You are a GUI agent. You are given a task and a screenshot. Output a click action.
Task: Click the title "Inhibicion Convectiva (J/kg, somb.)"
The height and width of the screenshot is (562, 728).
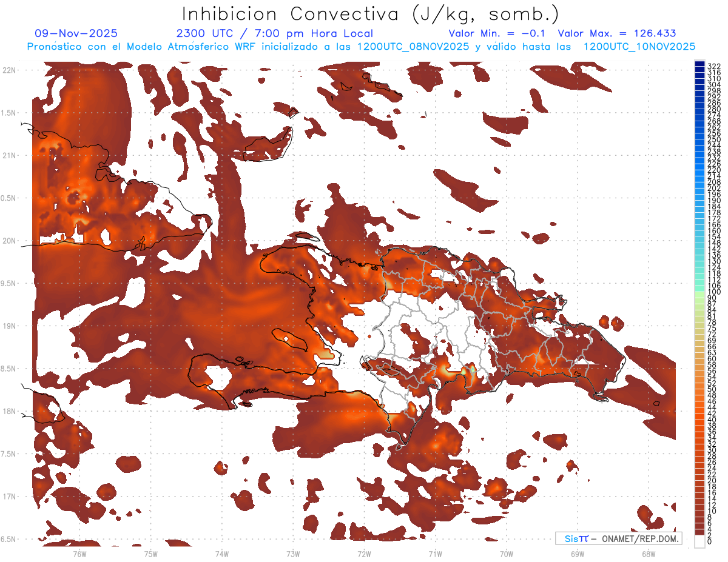pyautogui.click(x=370, y=15)
